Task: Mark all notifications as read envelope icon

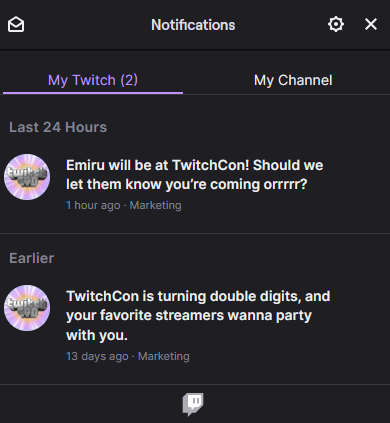Action: 16,25
